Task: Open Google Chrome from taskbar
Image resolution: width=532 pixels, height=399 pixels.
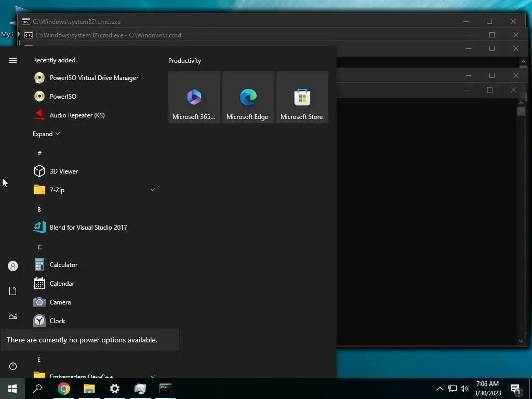Action: [x=63, y=389]
